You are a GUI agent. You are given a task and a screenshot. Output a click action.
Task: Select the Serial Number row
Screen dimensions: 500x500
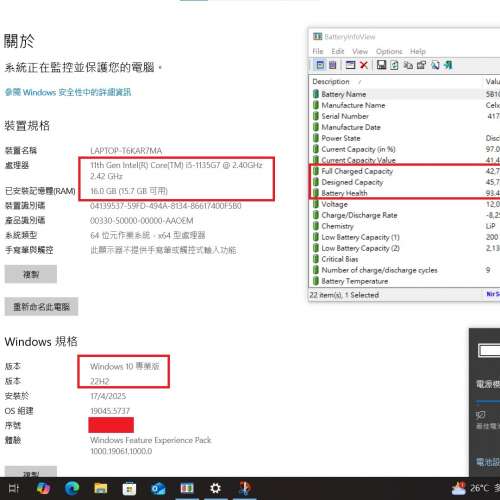pos(405,116)
